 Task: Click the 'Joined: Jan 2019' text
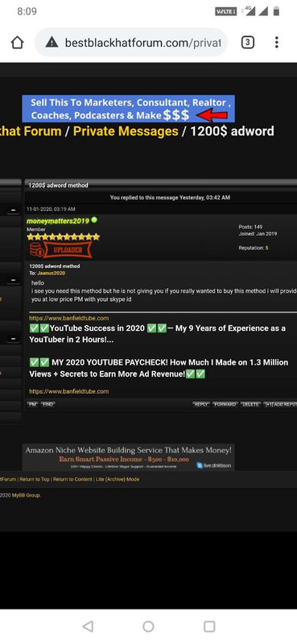click(x=258, y=233)
